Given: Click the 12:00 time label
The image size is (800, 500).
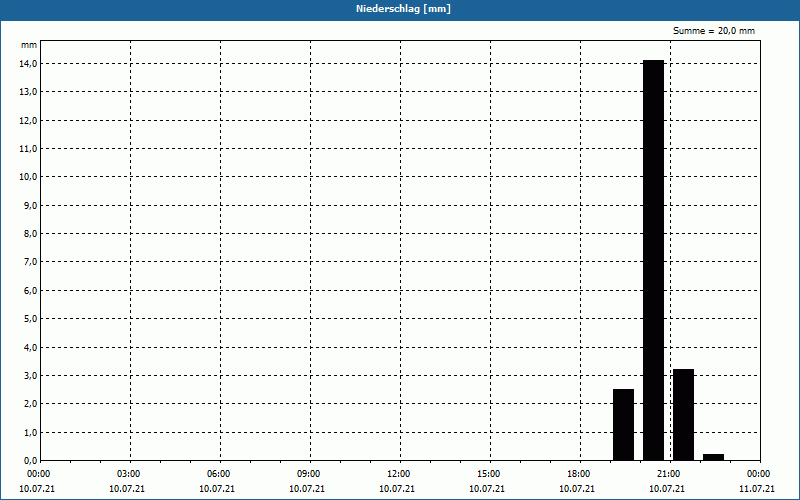Looking at the screenshot, I should click(x=398, y=474).
